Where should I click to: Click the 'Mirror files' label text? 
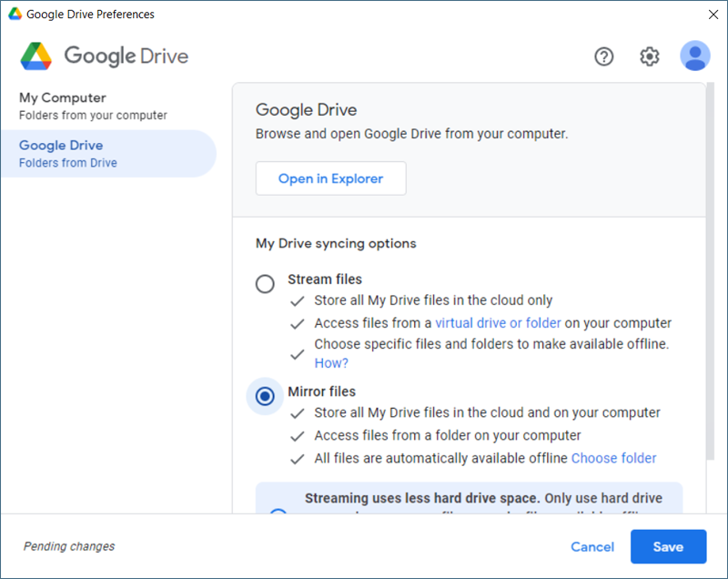coord(321,391)
